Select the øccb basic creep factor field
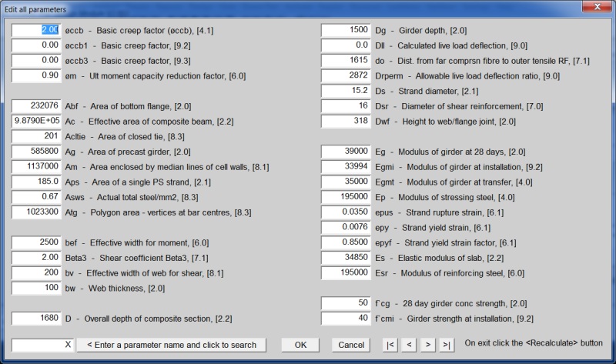Image resolution: width=616 pixels, height=364 pixels. click(36, 30)
